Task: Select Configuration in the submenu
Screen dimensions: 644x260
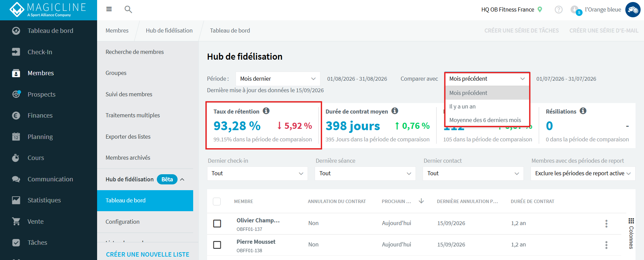Action: pyautogui.click(x=123, y=222)
